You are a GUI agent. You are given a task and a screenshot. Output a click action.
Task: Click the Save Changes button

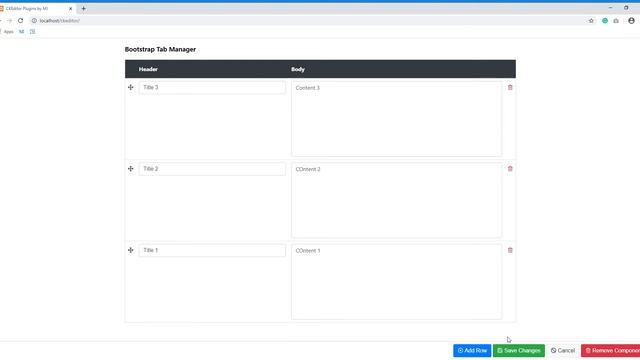pos(519,350)
